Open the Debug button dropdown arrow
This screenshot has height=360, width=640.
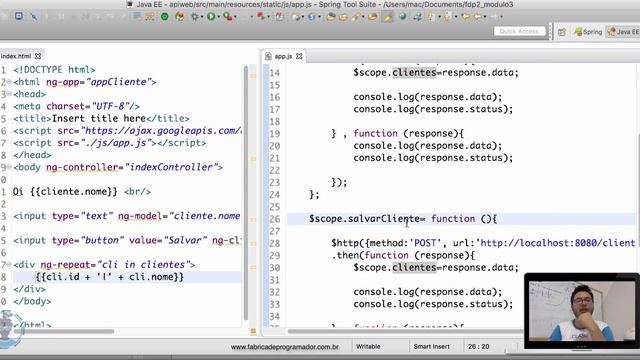point(202,17)
